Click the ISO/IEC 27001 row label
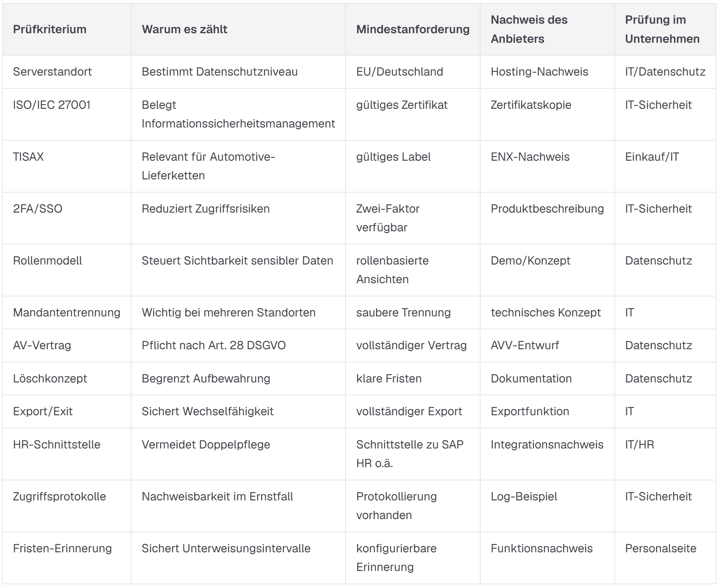This screenshot has width=719, height=588. [52, 105]
